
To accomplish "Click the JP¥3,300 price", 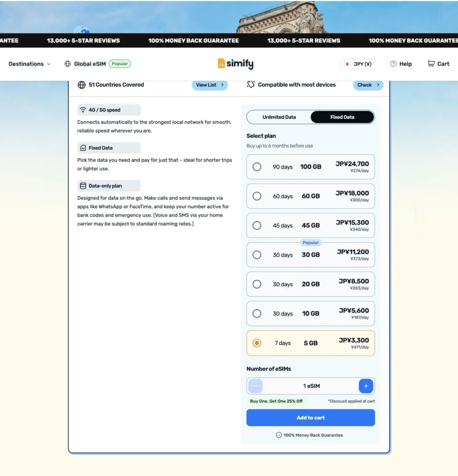I will tap(353, 340).
